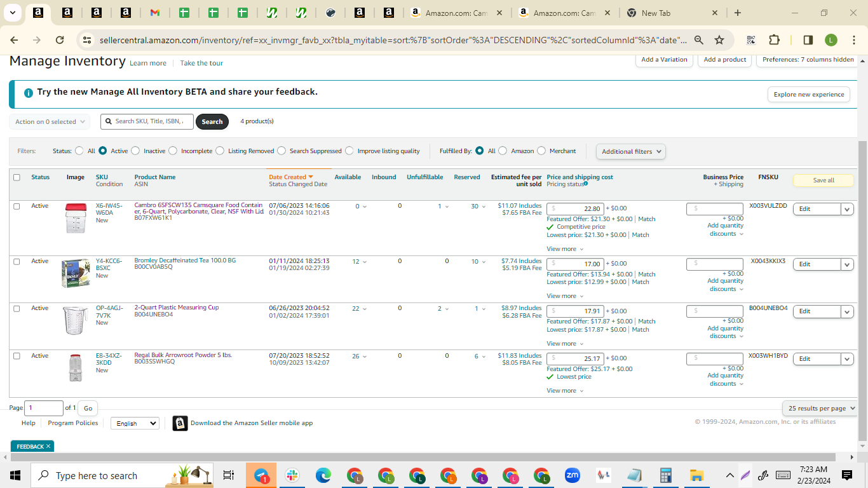Open Windows Start menu
868x488 pixels.
click(15, 475)
